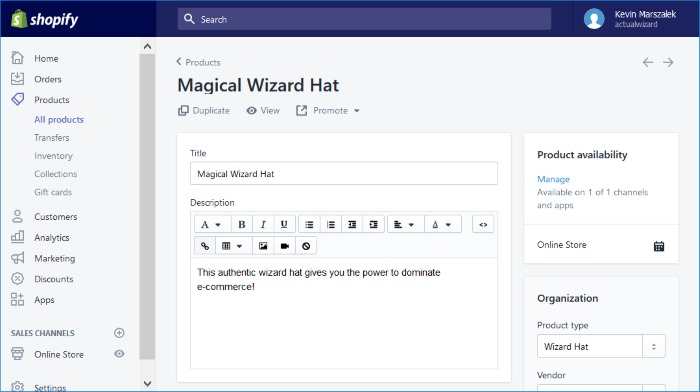The image size is (700, 392).
Task: Clear formatting with the circle-slash icon
Action: click(306, 246)
